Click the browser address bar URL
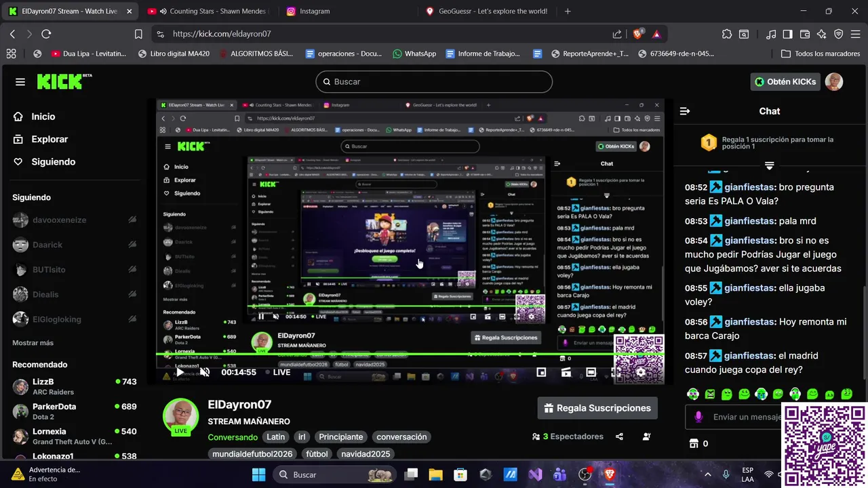The height and width of the screenshot is (488, 868). pos(222,34)
